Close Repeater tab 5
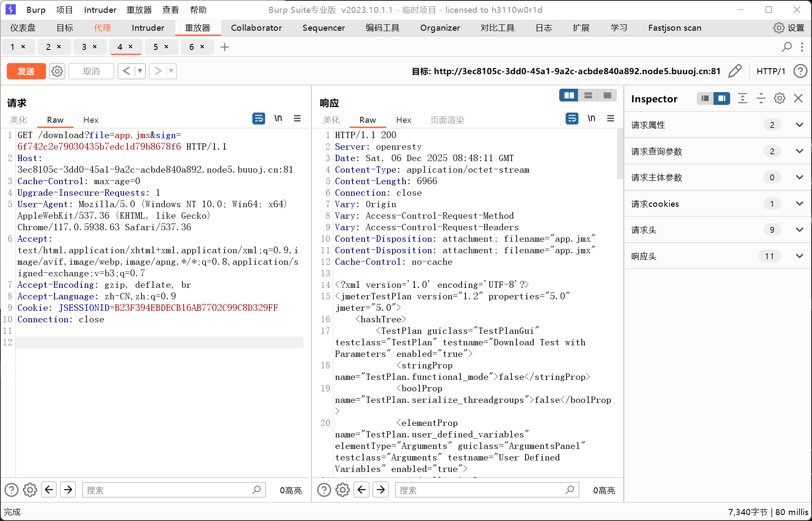 tap(166, 46)
